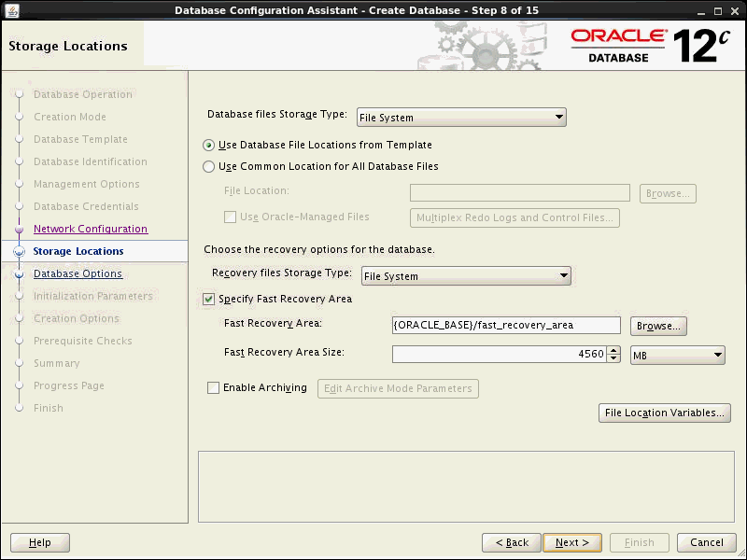Cancel the database creation wizard

pyautogui.click(x=707, y=542)
